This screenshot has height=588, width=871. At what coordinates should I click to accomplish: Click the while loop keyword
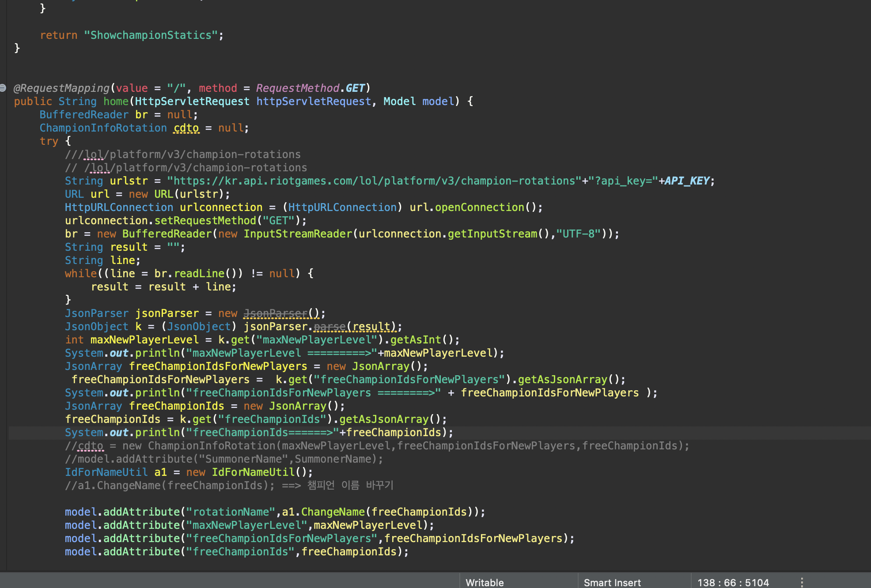[80, 274]
